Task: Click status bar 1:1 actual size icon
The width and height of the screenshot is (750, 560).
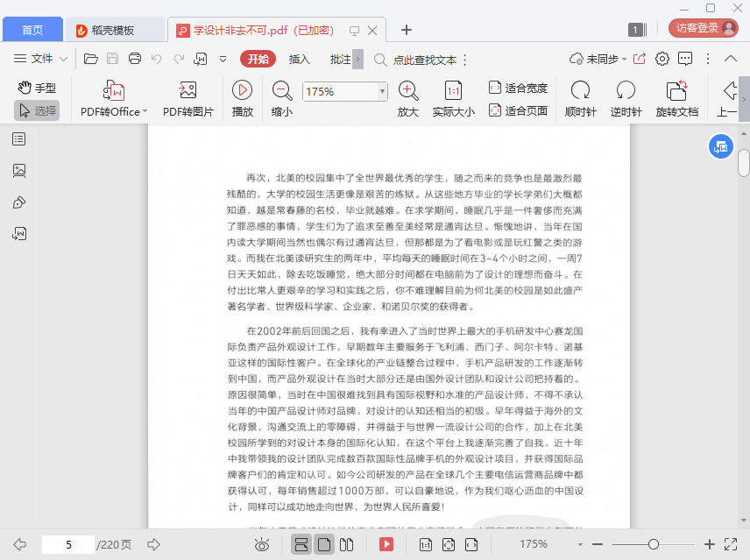Action: tap(425, 544)
